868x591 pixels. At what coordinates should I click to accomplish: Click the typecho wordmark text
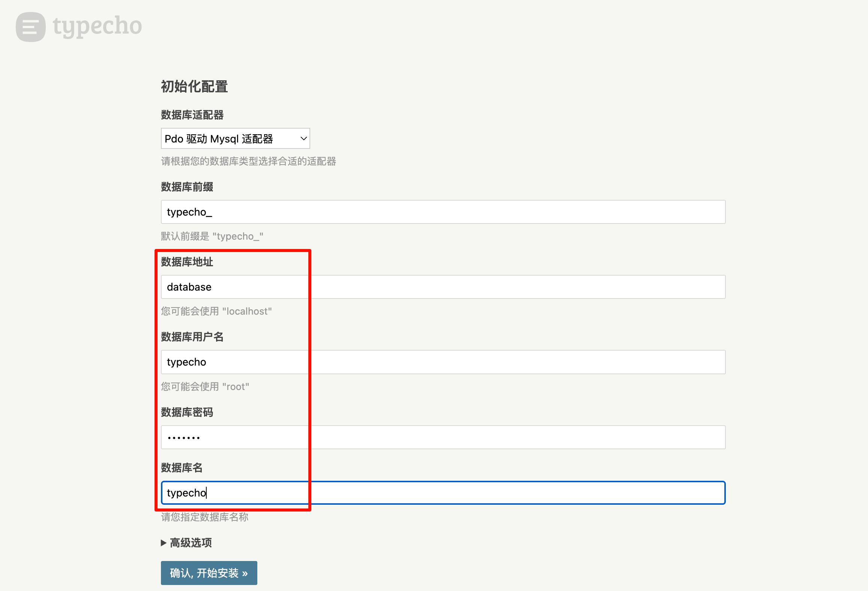point(97,26)
